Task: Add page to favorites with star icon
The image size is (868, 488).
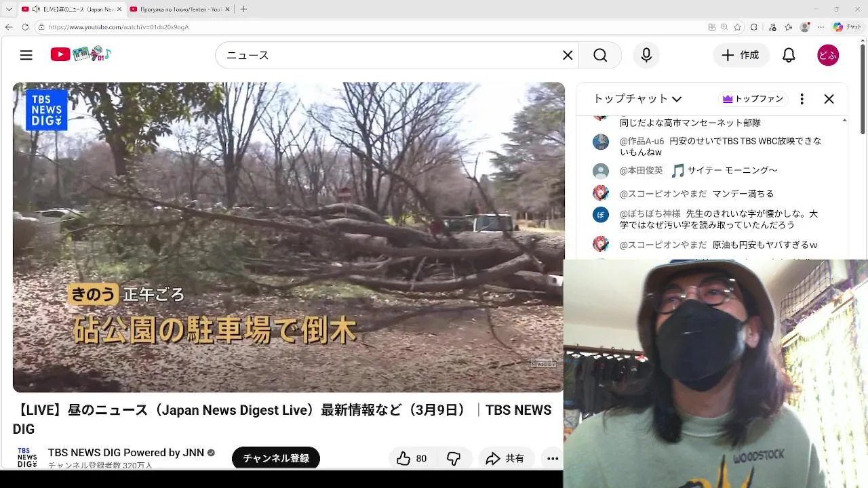Action: click(737, 27)
